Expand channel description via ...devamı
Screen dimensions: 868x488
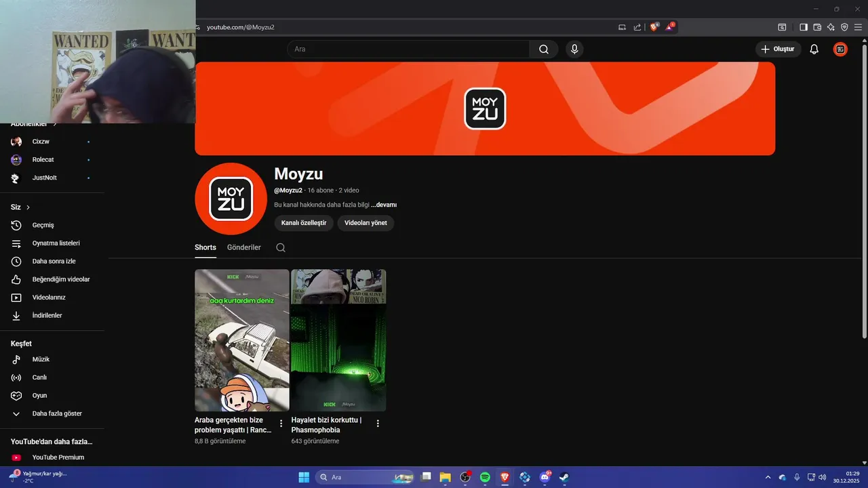coord(384,205)
